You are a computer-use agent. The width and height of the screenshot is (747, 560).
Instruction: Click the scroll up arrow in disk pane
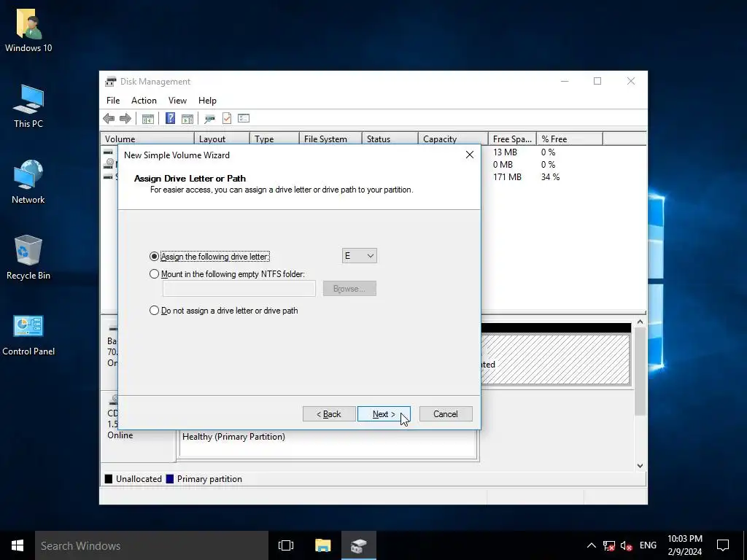(640, 322)
